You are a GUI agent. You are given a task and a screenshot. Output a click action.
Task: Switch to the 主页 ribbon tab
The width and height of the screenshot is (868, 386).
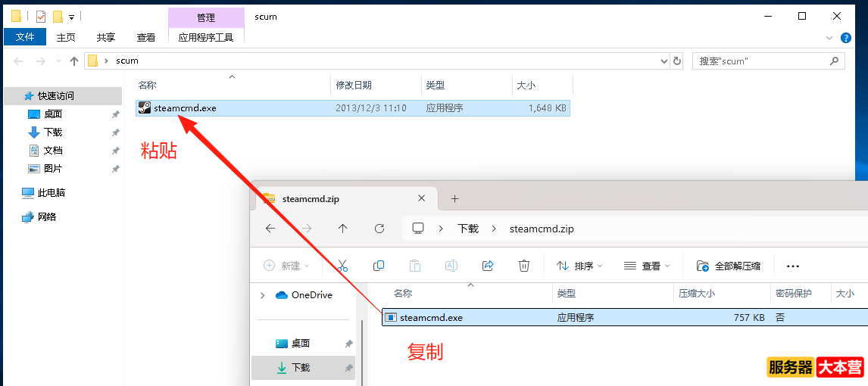click(66, 37)
